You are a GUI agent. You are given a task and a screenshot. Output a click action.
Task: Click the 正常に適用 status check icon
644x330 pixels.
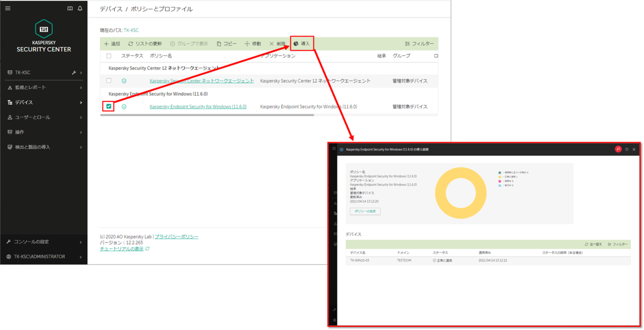(x=434, y=260)
